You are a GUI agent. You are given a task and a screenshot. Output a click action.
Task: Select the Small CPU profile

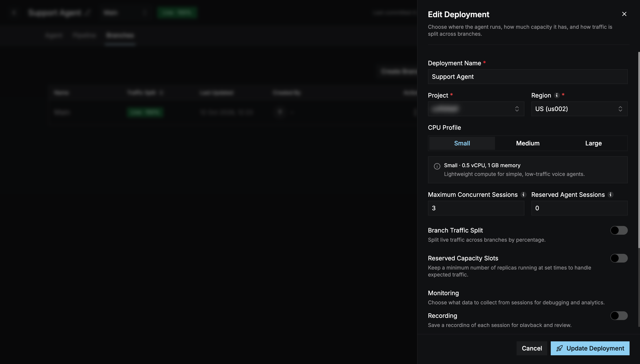coord(462,143)
